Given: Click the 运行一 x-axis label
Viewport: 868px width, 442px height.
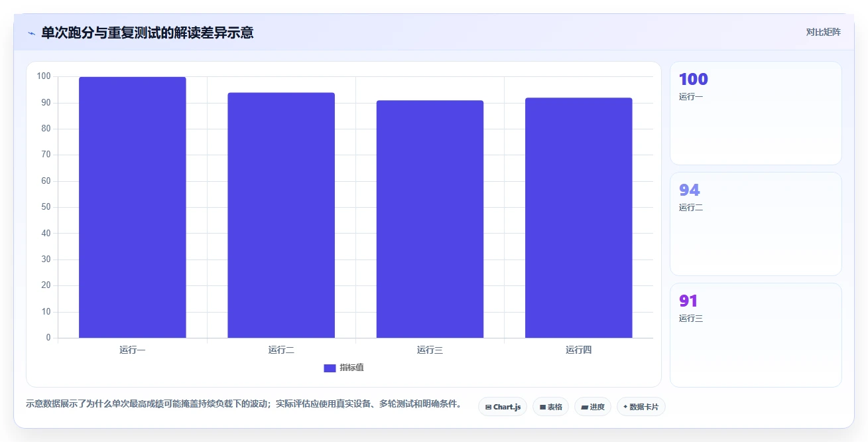Looking at the screenshot, I should pyautogui.click(x=133, y=350).
